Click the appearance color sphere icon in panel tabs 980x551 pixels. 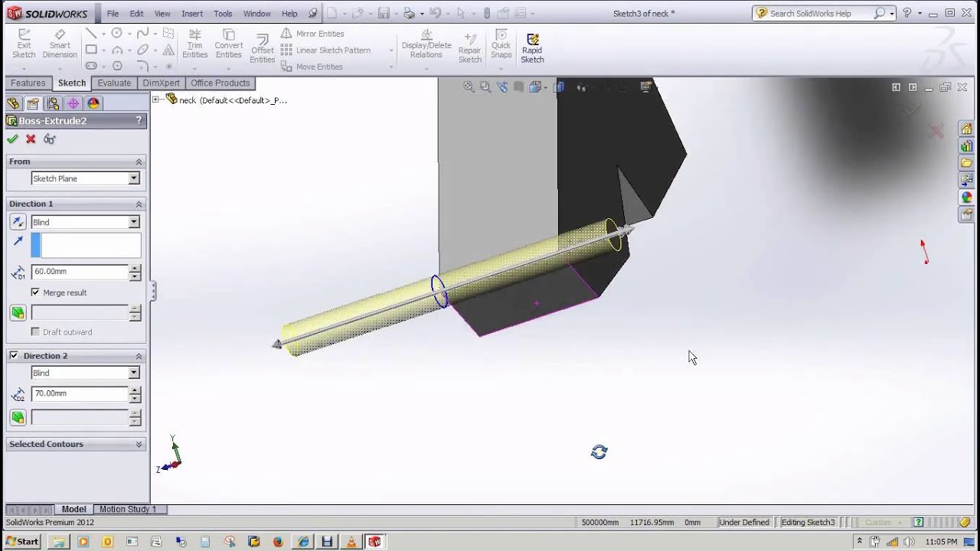(93, 103)
